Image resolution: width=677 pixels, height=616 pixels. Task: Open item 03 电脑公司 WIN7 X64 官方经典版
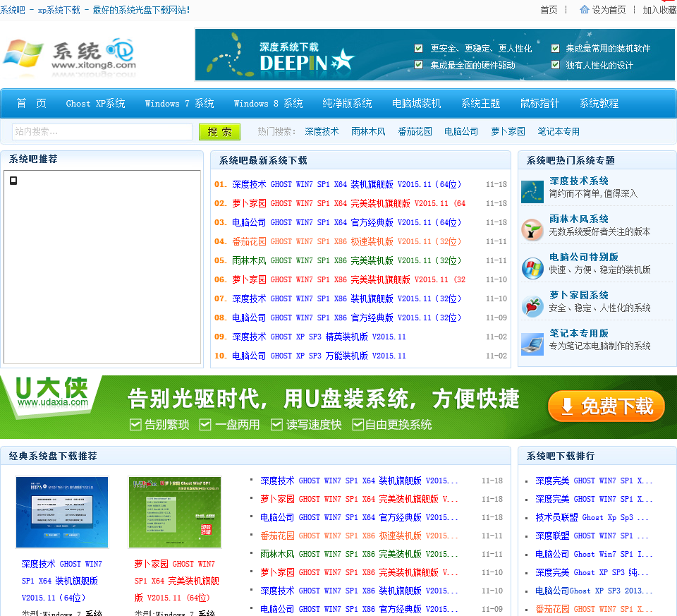[x=347, y=222]
